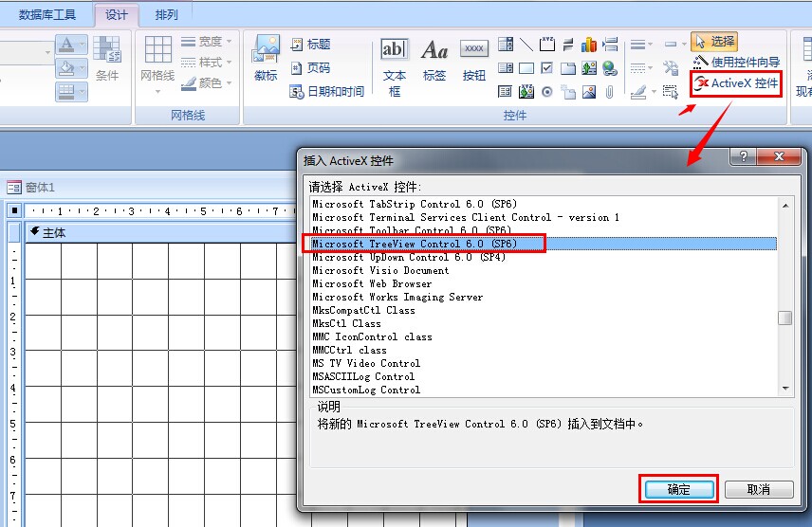Select the subform control icon
The height and width of the screenshot is (527, 812).
pos(505,92)
